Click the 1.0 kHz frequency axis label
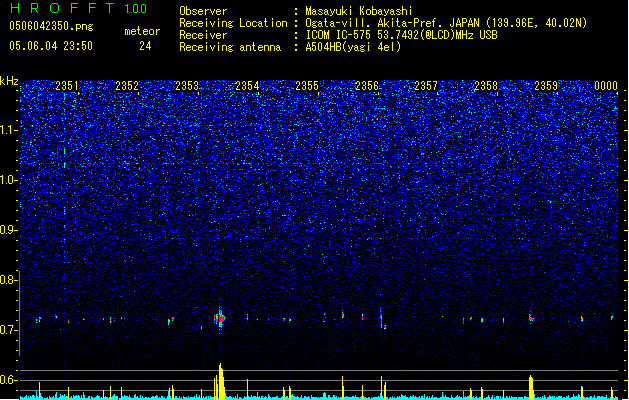 pos(9,180)
